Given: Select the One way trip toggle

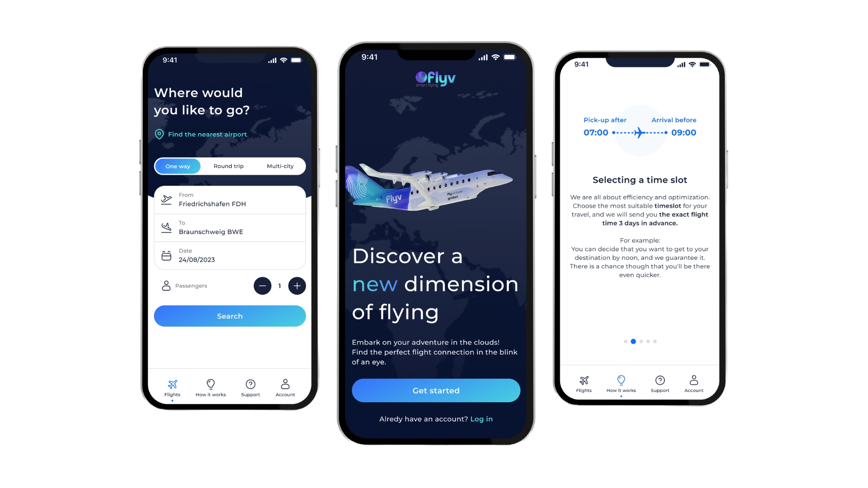Looking at the screenshot, I should point(178,166).
